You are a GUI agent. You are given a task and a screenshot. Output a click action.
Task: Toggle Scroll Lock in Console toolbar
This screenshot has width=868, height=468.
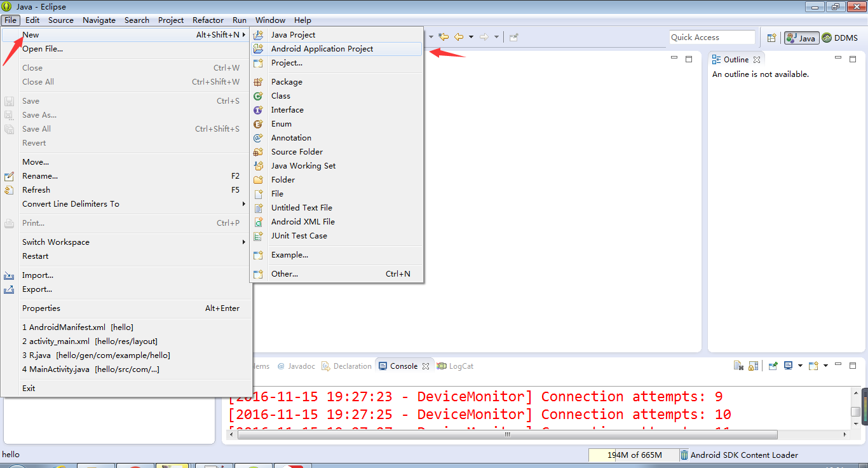753,366
